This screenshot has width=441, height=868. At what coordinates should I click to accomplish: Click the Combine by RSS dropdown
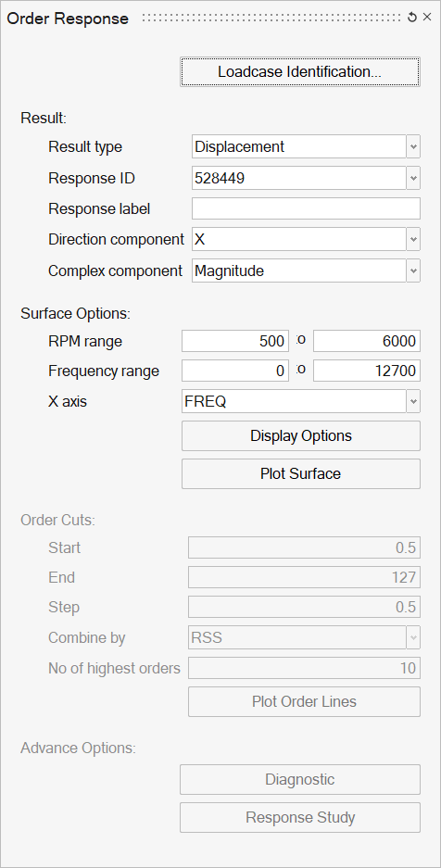point(304,637)
